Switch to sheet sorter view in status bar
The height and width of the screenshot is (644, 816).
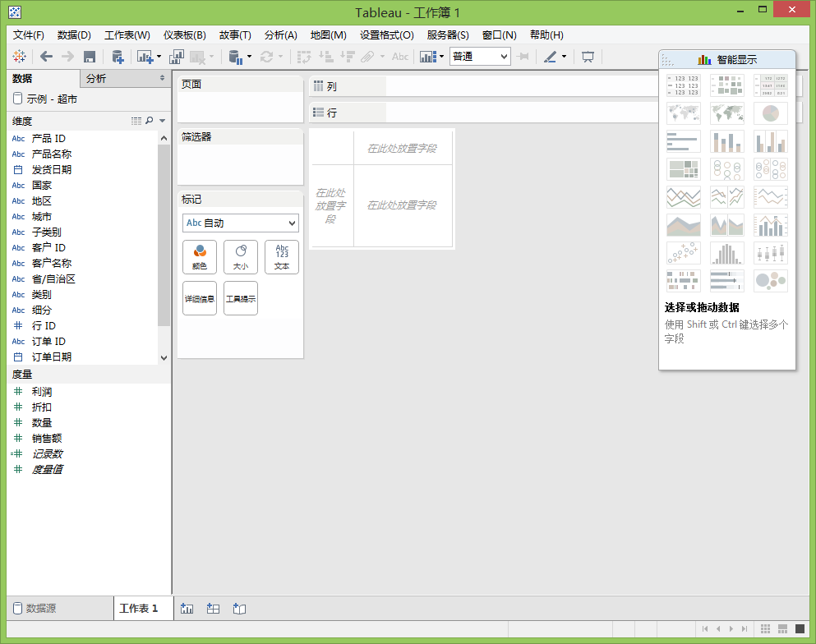(765, 629)
